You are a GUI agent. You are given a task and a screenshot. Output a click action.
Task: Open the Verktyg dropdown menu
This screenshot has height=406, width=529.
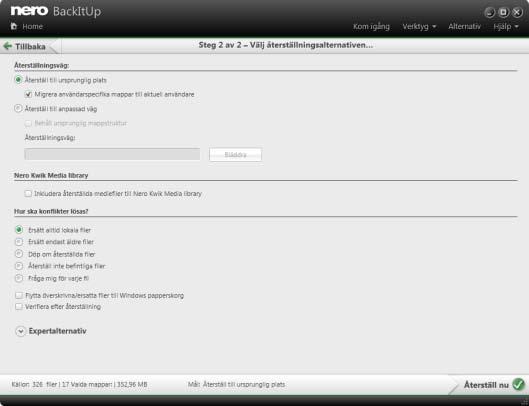click(x=419, y=26)
